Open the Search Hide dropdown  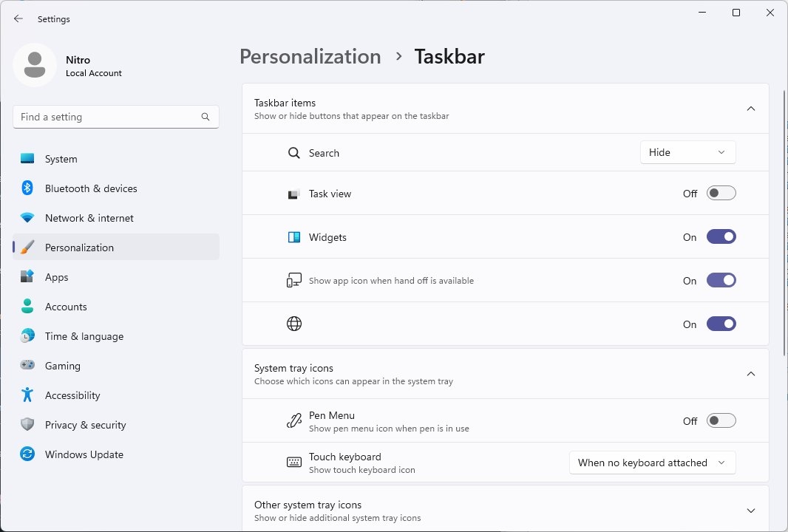687,152
